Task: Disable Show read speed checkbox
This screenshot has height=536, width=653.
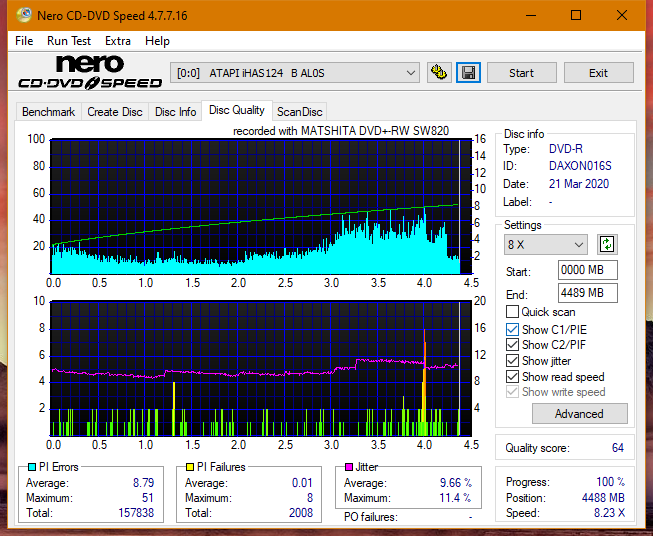Action: [512, 376]
